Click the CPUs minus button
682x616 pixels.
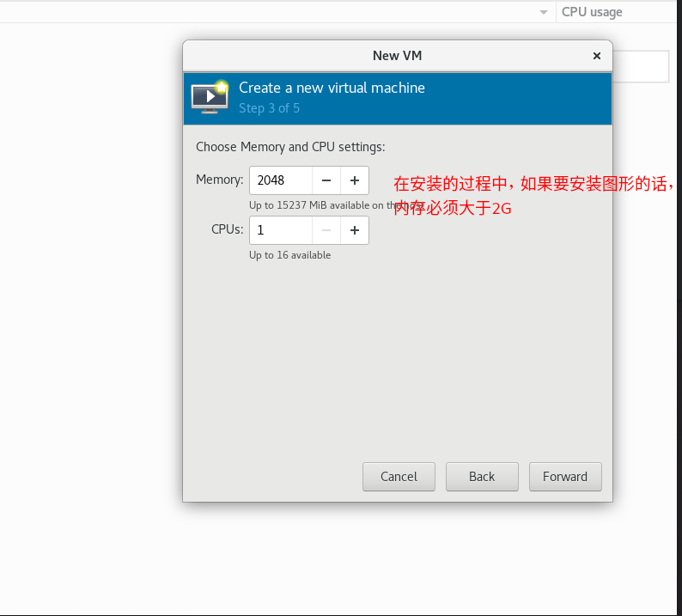point(326,230)
